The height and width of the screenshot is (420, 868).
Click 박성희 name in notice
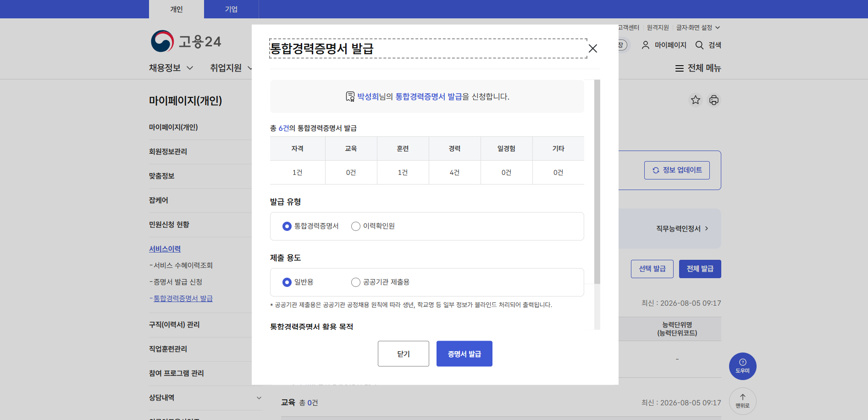[x=368, y=96]
